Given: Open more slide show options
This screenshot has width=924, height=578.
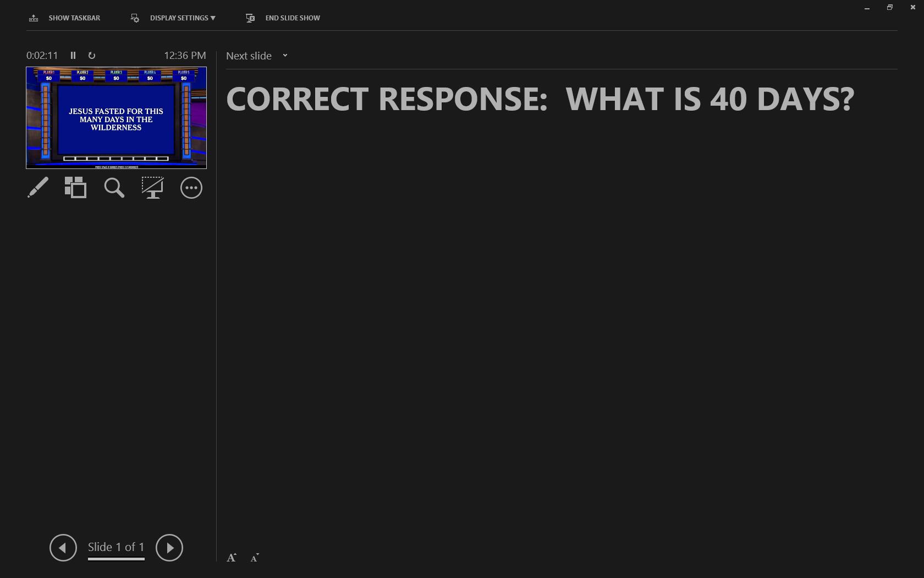Looking at the screenshot, I should (x=191, y=188).
